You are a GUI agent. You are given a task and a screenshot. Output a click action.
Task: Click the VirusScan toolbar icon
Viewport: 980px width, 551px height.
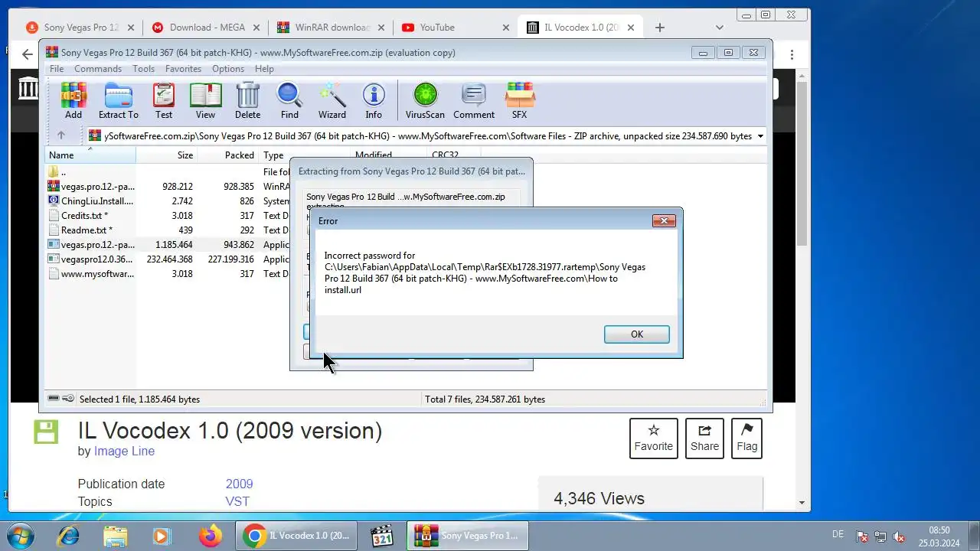coord(425,101)
